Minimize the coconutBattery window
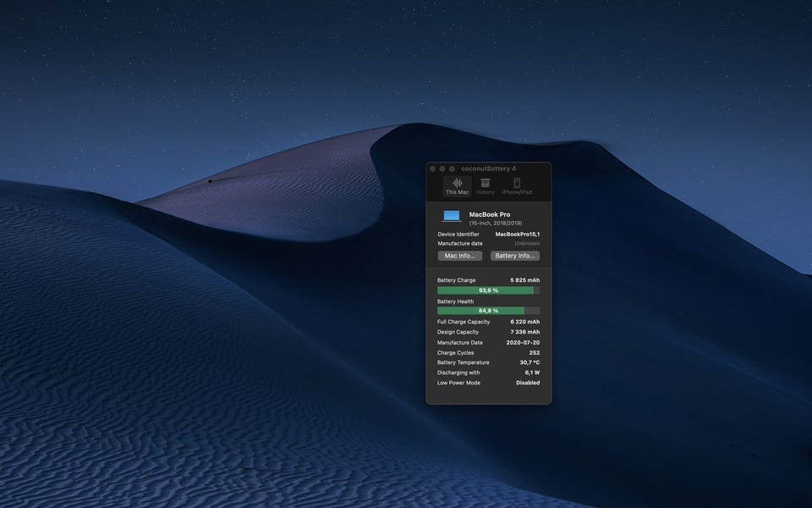This screenshot has height=508, width=812. click(442, 169)
